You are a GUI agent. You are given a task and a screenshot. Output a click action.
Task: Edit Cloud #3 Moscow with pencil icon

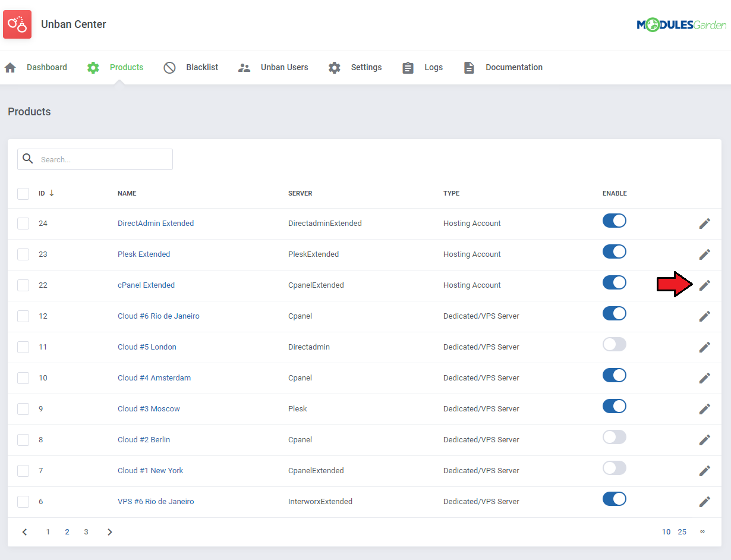(x=705, y=409)
